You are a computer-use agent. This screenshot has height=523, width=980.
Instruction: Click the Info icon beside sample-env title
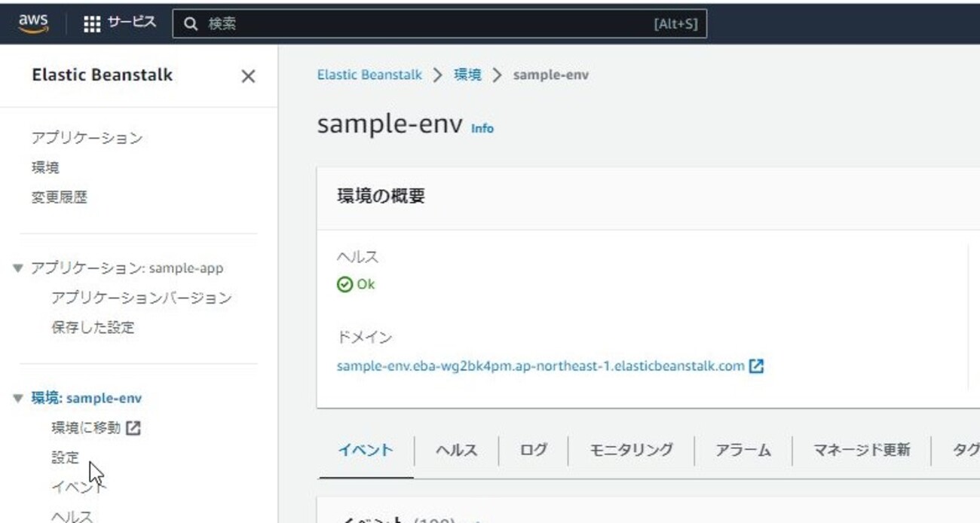coord(482,128)
